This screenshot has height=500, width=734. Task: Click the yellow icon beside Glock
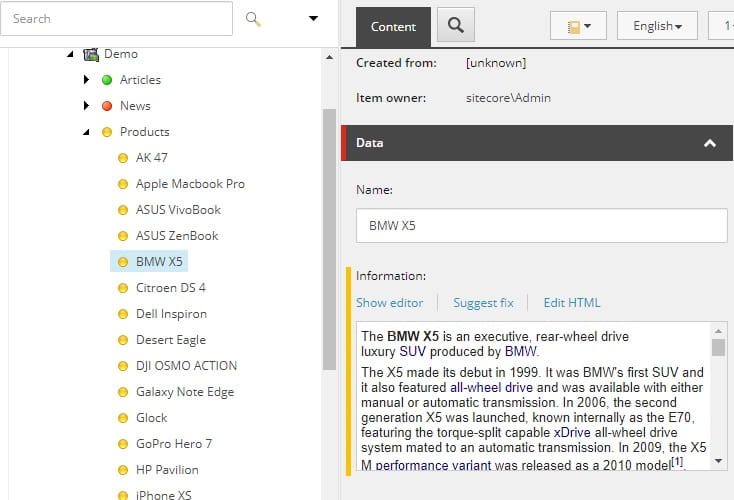[123, 418]
